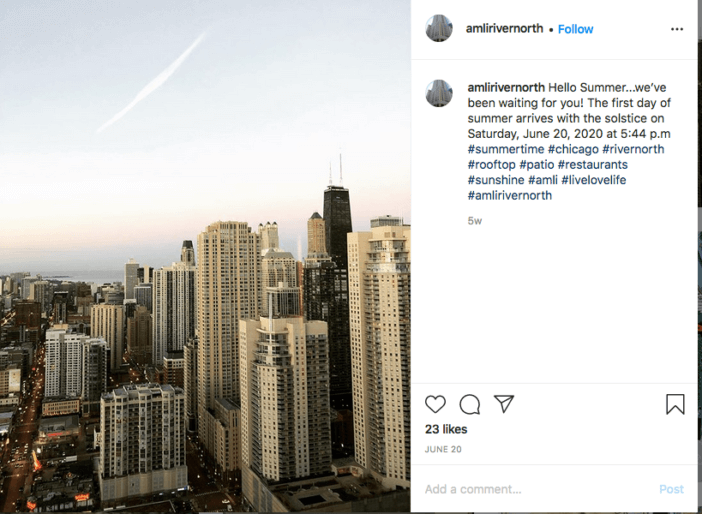
Task: Open amlirivernorth profile picture in header
Action: coord(439,28)
